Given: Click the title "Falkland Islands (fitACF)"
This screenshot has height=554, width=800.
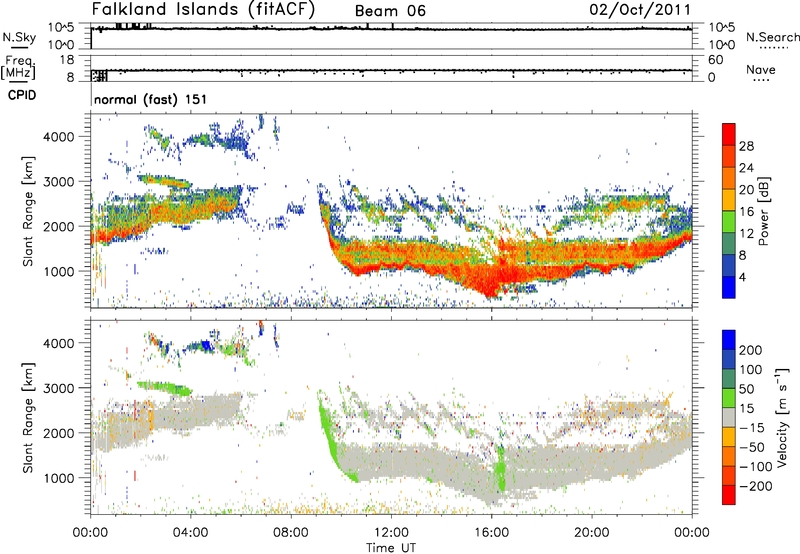Looking at the screenshot, I should [x=203, y=9].
